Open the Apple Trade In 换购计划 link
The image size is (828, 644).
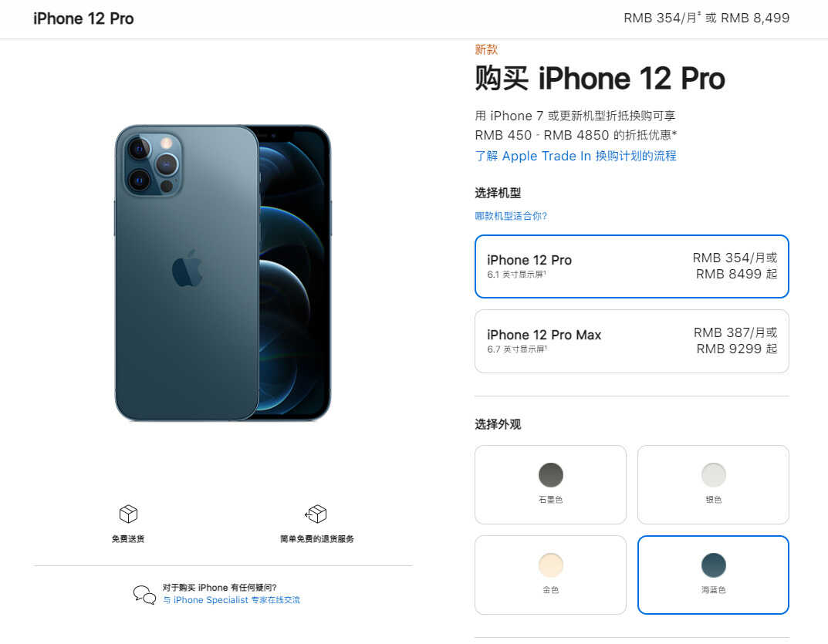click(x=576, y=156)
